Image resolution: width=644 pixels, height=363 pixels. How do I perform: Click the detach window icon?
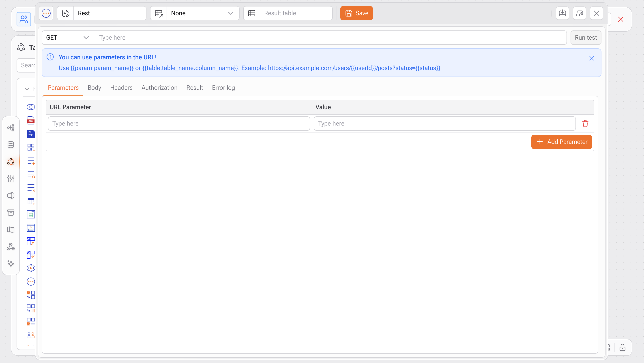coord(579,13)
